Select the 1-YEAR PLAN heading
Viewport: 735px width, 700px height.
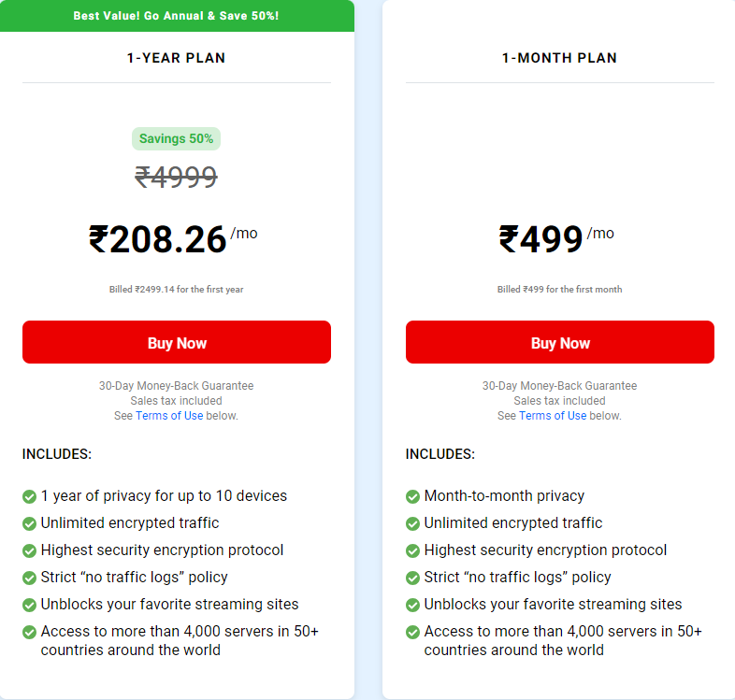tap(177, 58)
